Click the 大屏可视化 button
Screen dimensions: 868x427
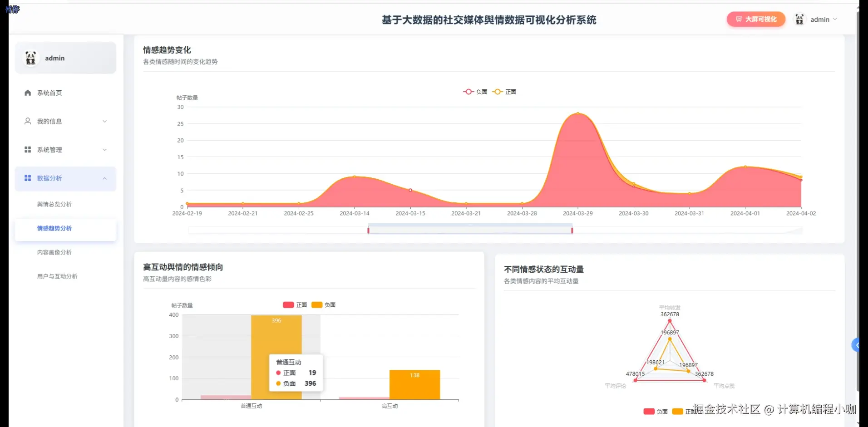(x=756, y=19)
